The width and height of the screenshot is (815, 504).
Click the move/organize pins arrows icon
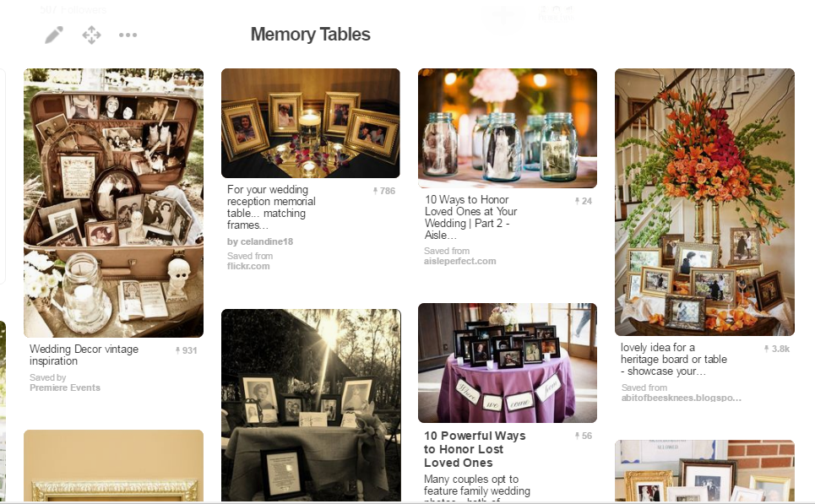[x=91, y=35]
